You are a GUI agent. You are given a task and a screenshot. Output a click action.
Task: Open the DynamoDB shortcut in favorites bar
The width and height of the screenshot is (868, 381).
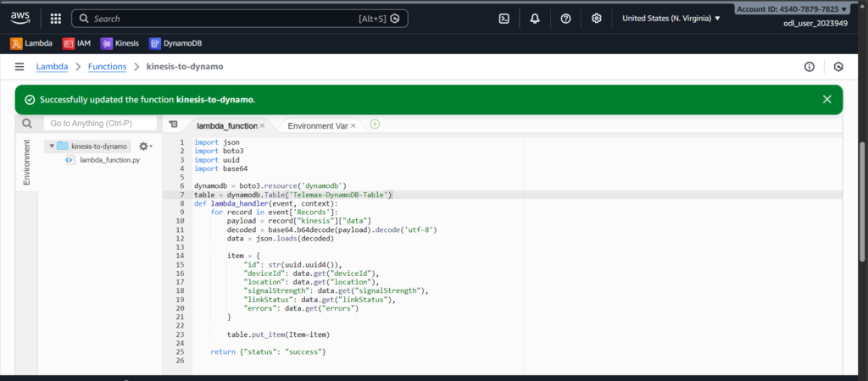tap(175, 43)
